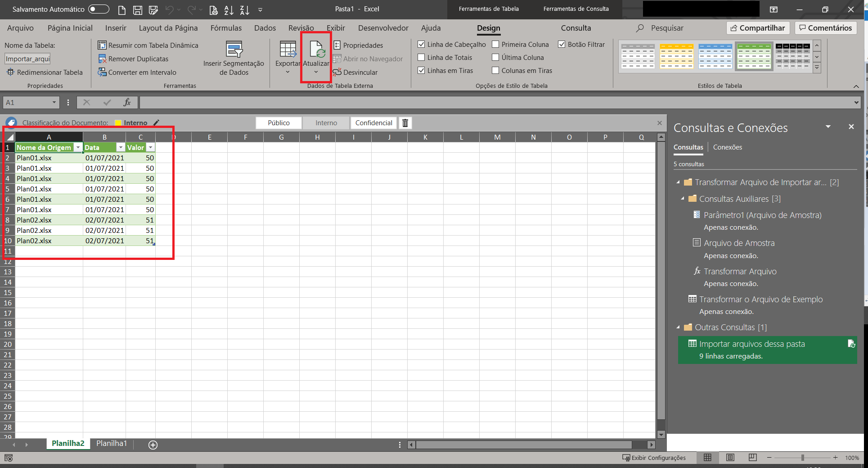Expand the formula bar chevron
The image size is (868, 468).
pyautogui.click(x=856, y=102)
